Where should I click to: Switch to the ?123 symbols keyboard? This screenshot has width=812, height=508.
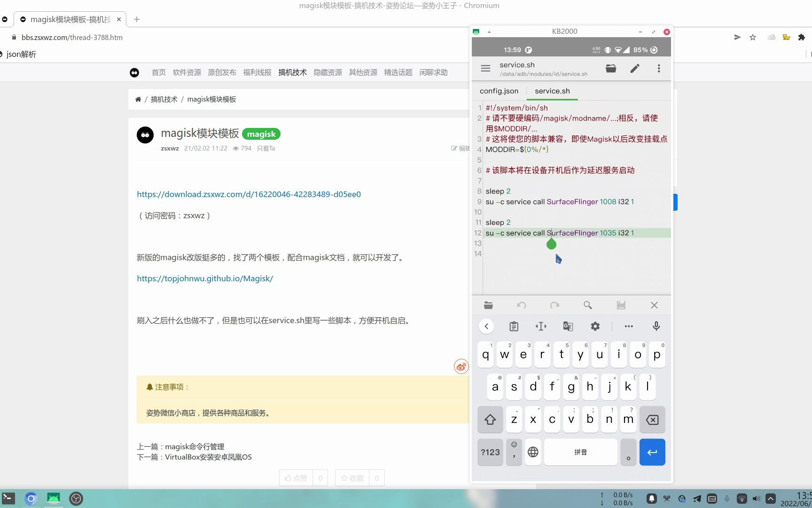point(490,452)
